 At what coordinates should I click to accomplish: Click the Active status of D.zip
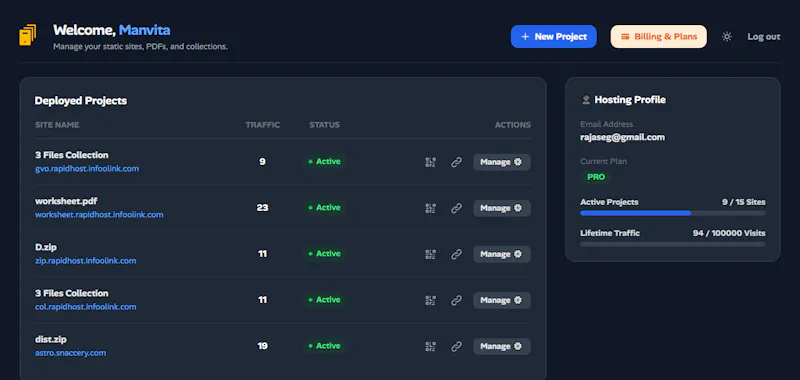click(324, 254)
